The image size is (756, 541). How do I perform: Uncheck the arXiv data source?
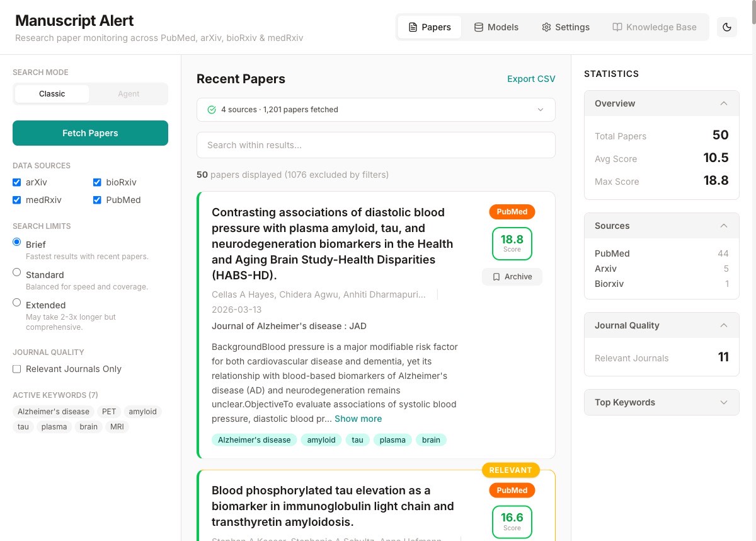17,182
